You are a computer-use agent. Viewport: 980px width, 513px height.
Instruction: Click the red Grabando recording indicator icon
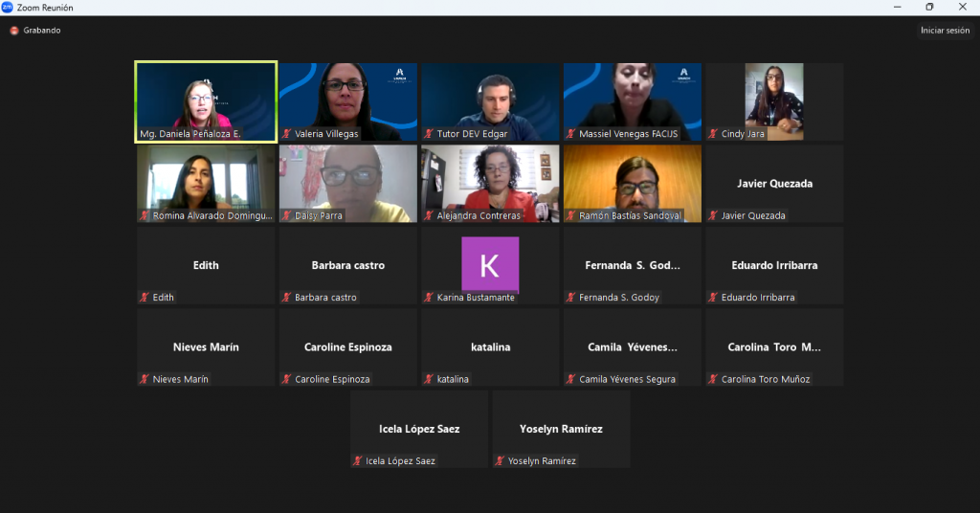point(14,31)
